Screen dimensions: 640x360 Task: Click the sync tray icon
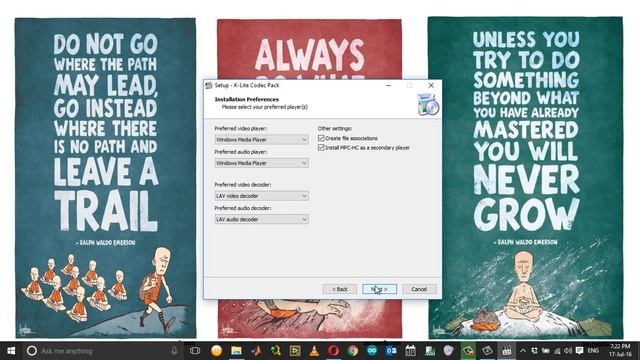534,351
